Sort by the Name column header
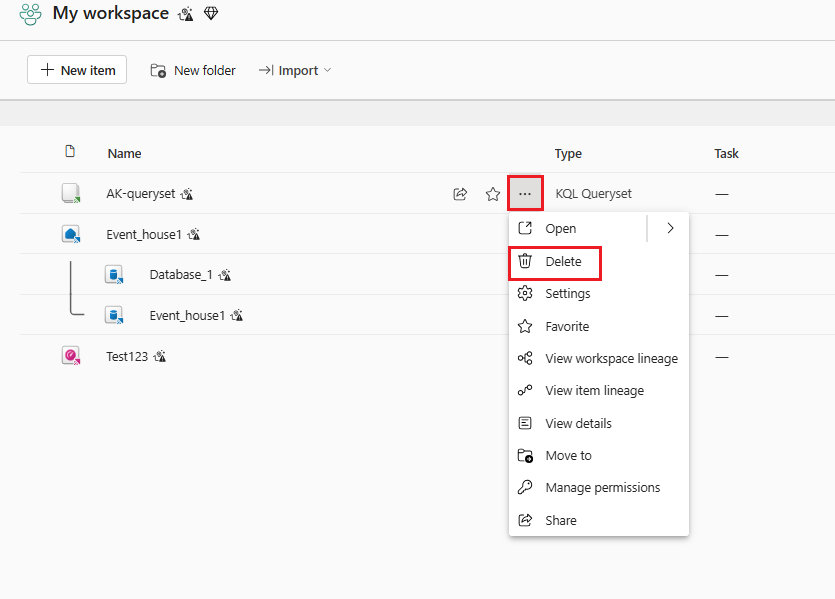This screenshot has height=599, width=835. pyautogui.click(x=124, y=153)
